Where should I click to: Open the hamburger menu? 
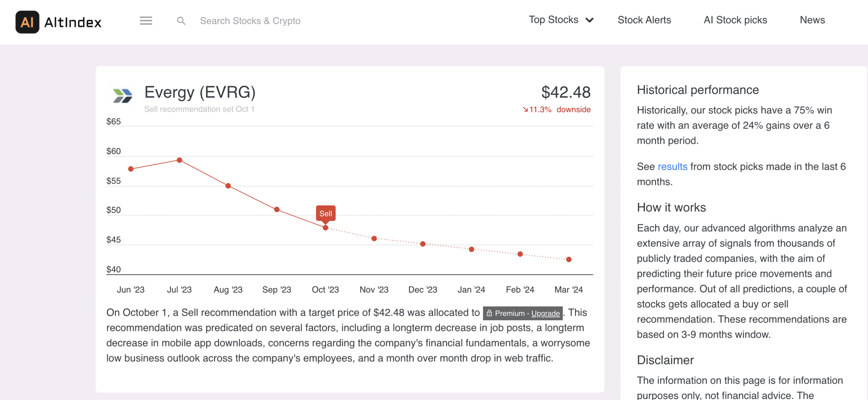pyautogui.click(x=146, y=21)
